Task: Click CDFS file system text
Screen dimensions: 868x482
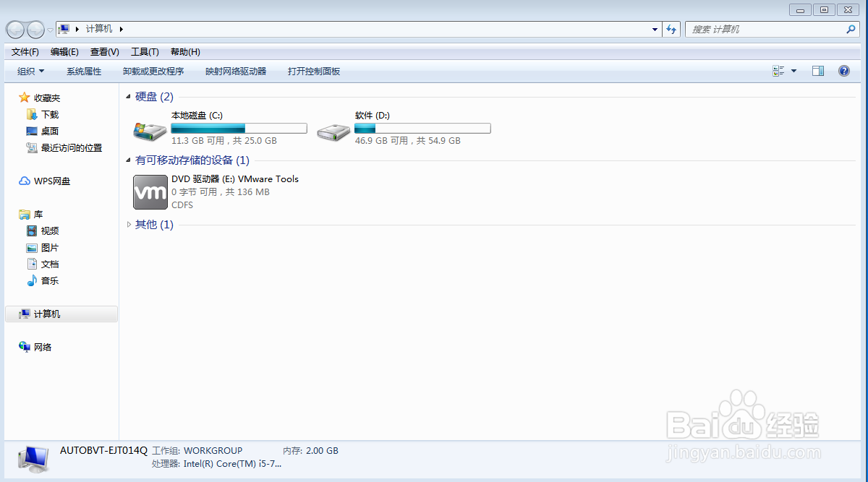Action: (182, 205)
